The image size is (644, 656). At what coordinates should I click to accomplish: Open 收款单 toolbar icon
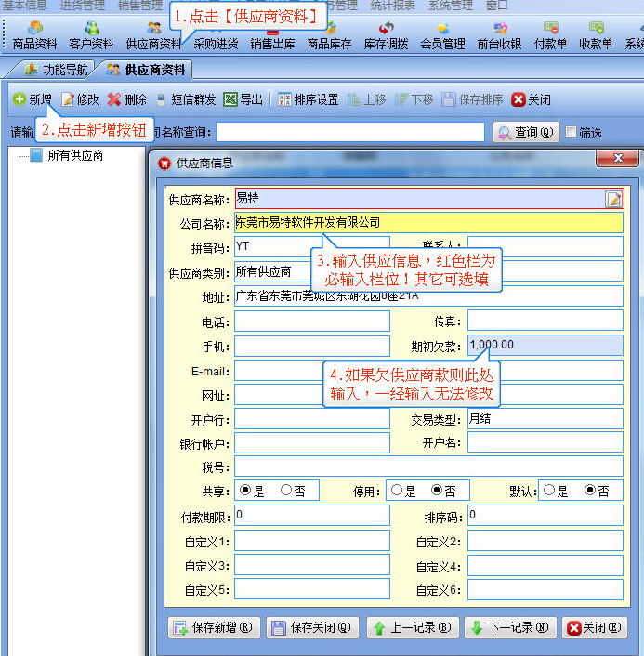click(596, 35)
